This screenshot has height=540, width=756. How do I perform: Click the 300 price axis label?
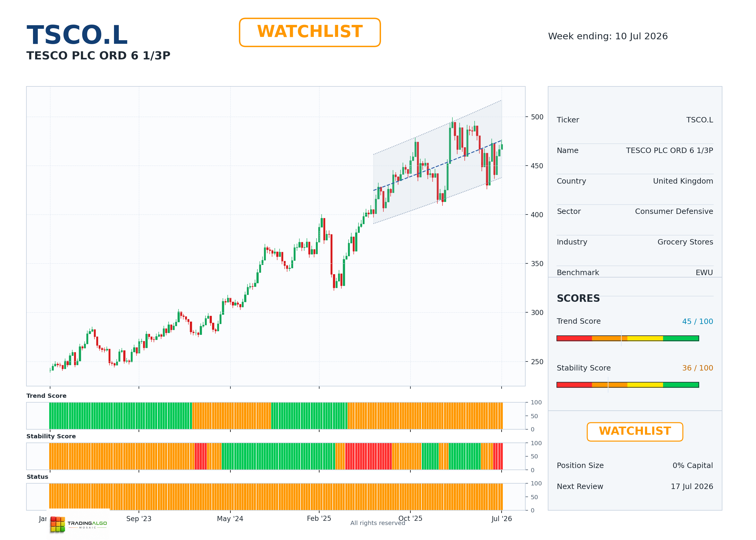pos(537,313)
